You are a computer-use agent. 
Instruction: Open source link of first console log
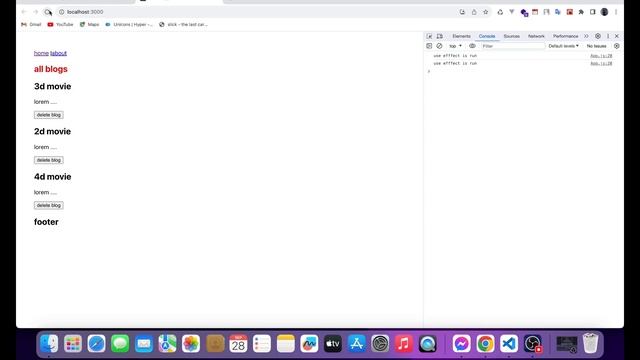[x=601, y=56]
